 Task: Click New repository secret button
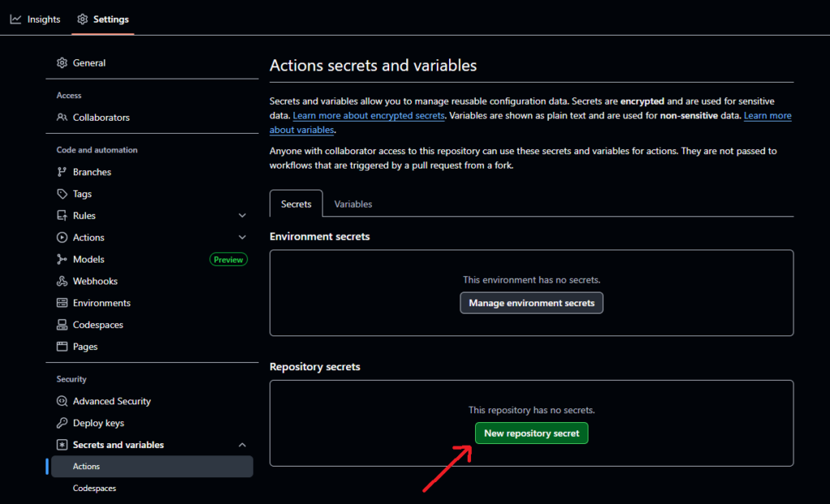coord(532,434)
